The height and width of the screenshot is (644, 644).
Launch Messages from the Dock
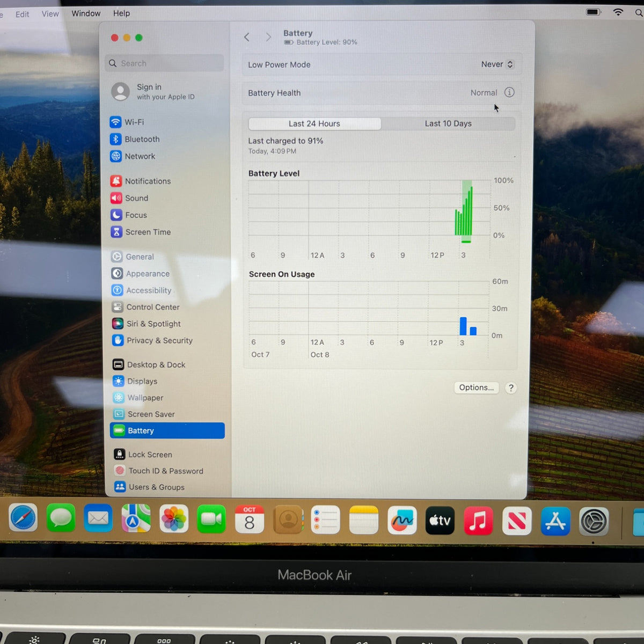coord(61,518)
